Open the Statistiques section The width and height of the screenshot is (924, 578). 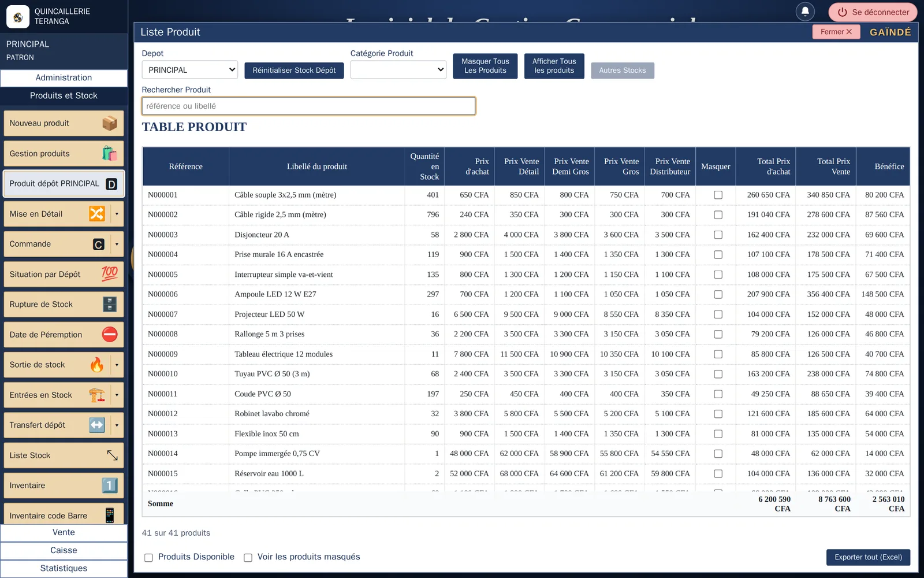coord(64,568)
